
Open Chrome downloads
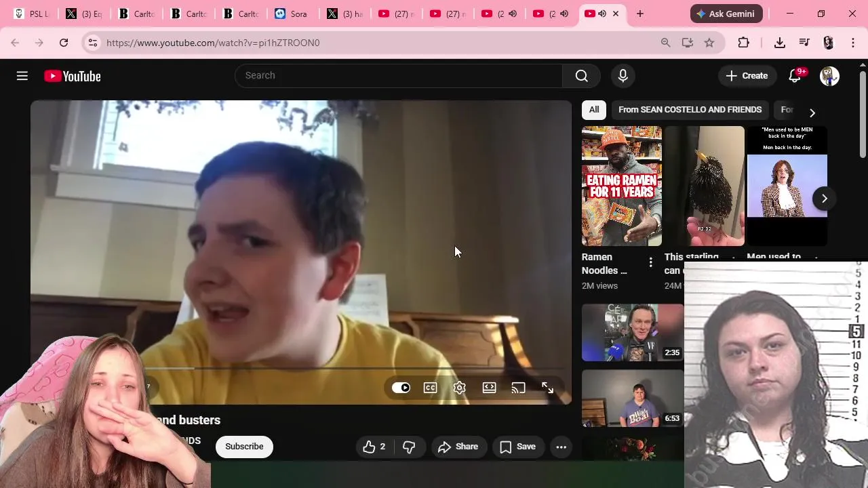click(x=779, y=43)
